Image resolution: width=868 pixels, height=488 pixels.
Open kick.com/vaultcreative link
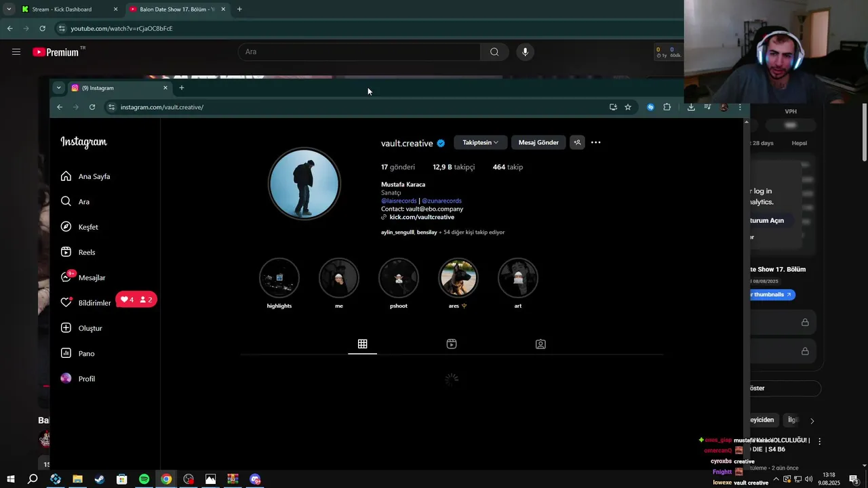pyautogui.click(x=422, y=217)
